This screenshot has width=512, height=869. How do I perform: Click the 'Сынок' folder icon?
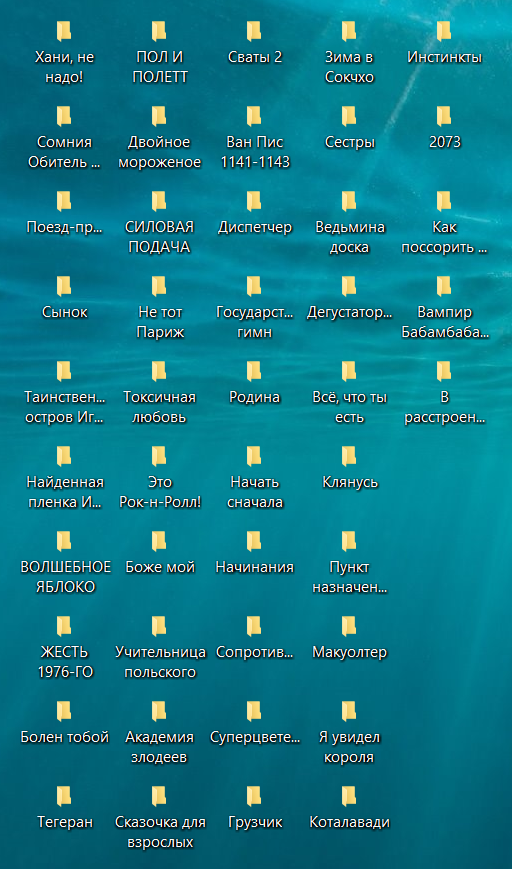point(64,287)
